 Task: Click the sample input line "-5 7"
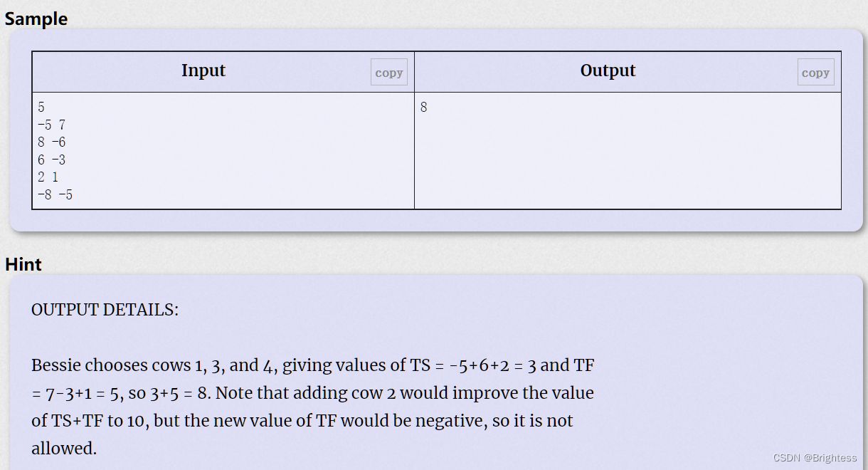51,125
